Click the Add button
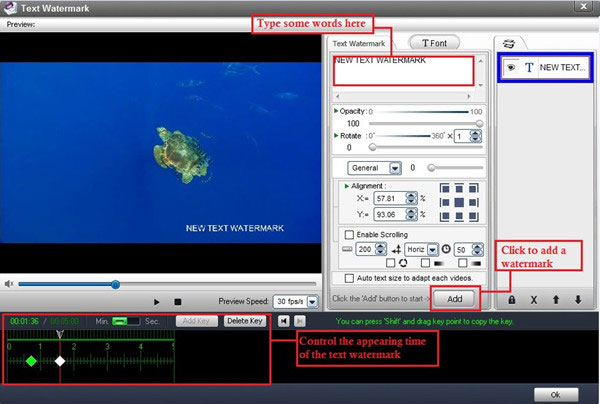This screenshot has width=600, height=404. click(x=455, y=299)
